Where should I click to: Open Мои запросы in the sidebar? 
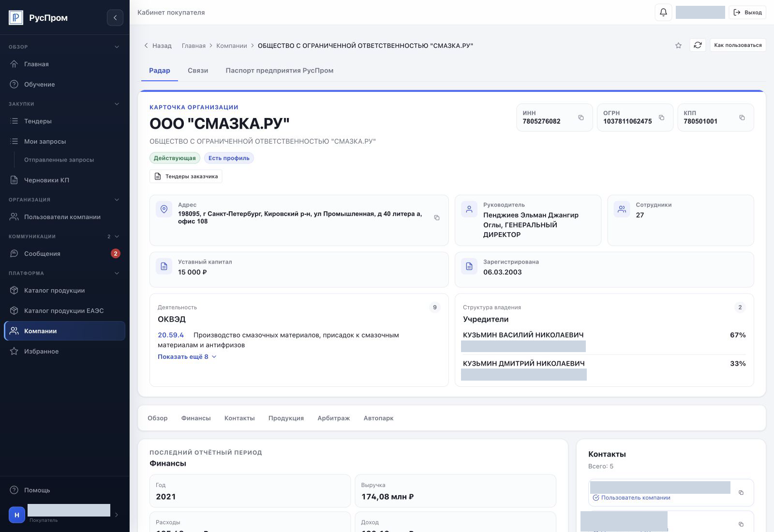click(64, 141)
